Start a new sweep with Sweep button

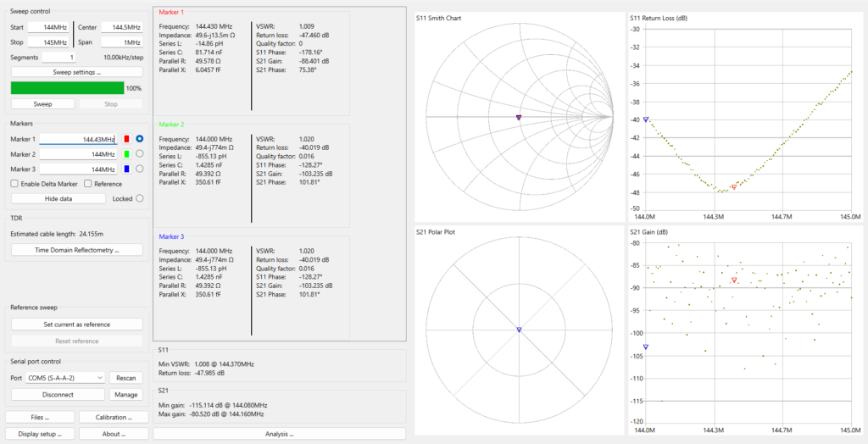click(x=42, y=103)
